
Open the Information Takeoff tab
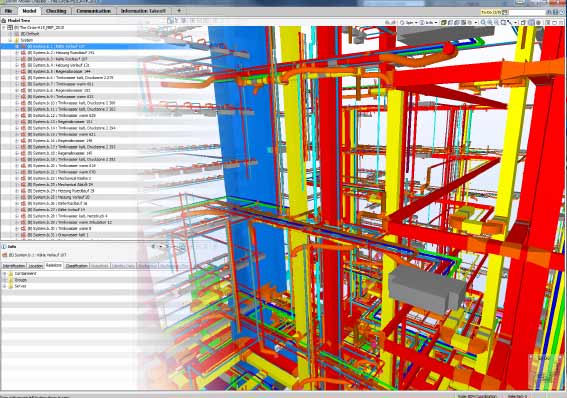click(143, 11)
